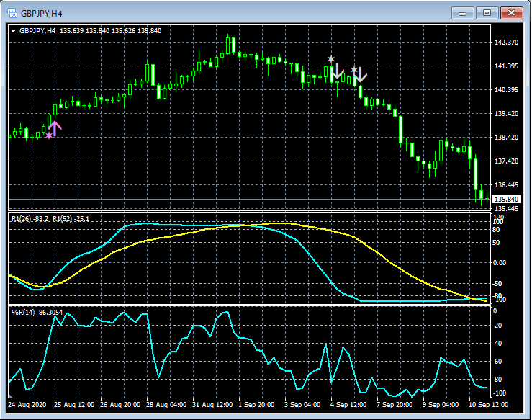The width and height of the screenshot is (532, 420).
Task: Click the 140.395 price scale value
Action: click(x=506, y=89)
